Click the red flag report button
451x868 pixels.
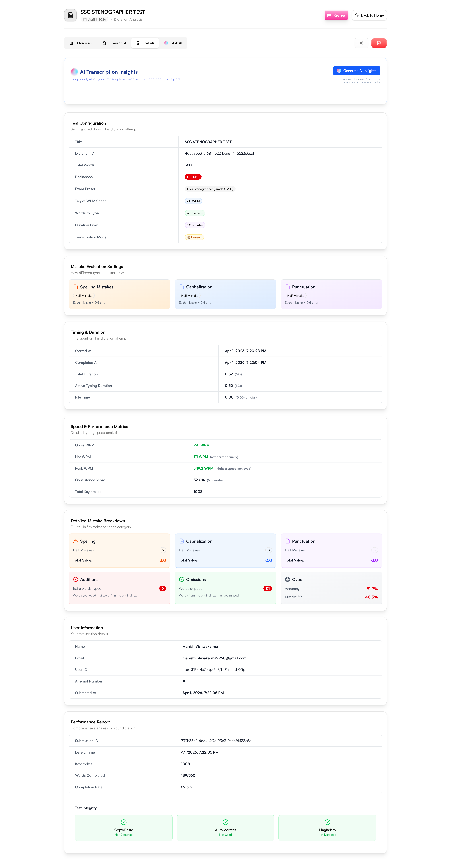pos(379,43)
